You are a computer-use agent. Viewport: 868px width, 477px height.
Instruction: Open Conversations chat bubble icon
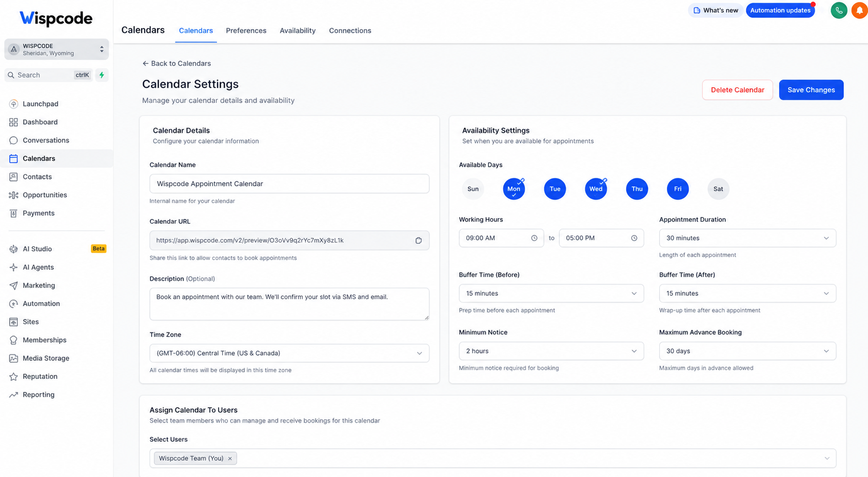click(13, 140)
